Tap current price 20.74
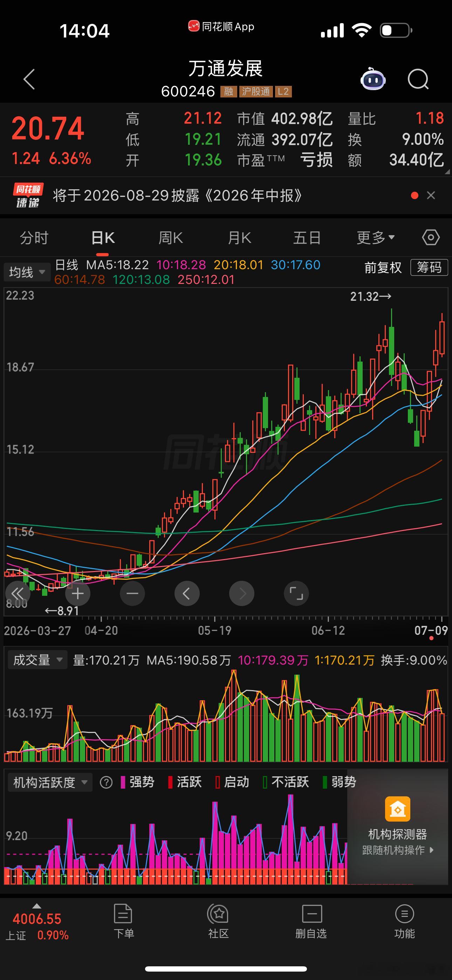Screen dimensions: 452x980 click(48, 129)
